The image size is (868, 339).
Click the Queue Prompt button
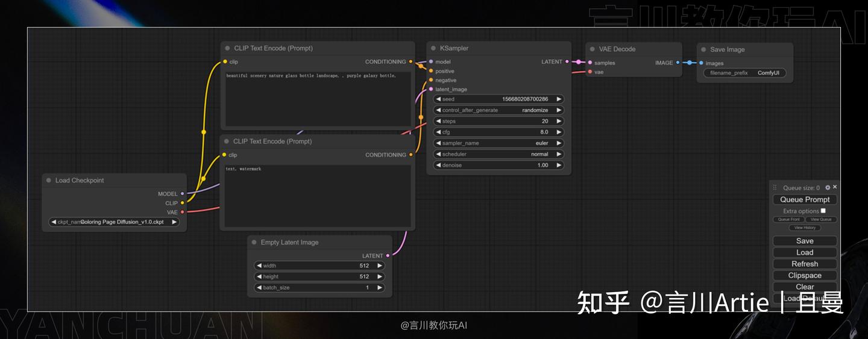805,199
